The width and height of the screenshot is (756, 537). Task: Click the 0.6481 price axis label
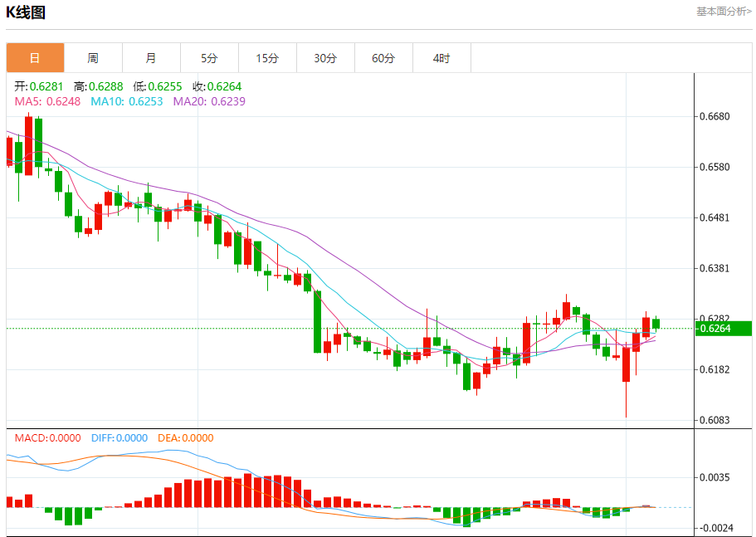pos(715,217)
